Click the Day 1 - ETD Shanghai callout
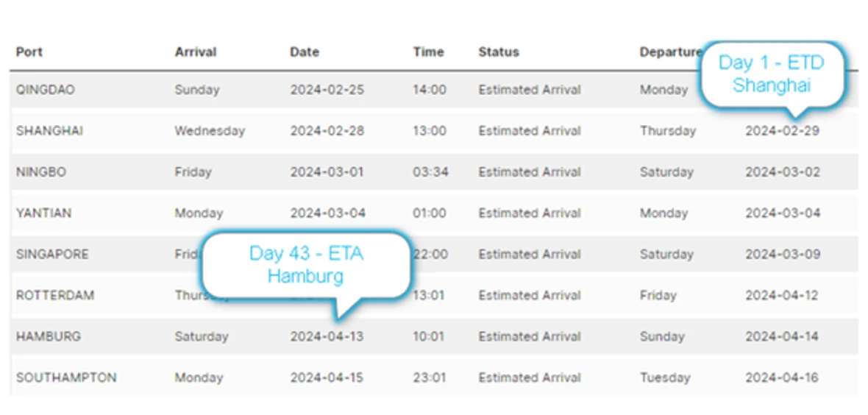Screen dimensions: 868x415 771,74
